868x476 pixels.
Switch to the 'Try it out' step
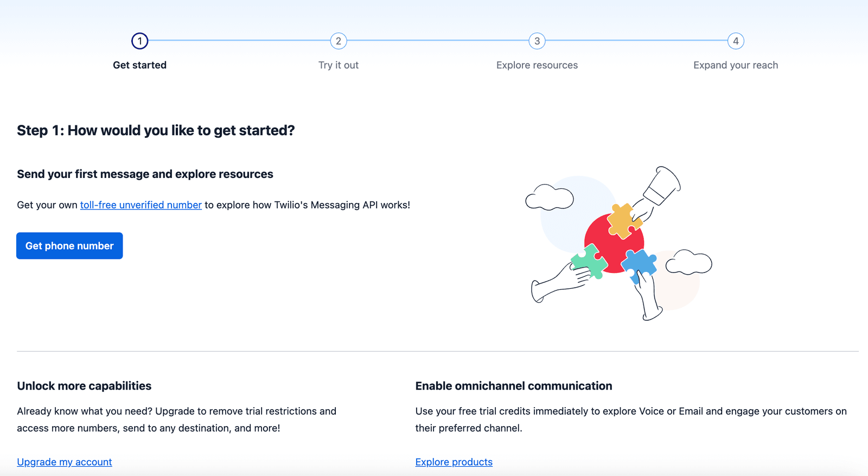click(339, 65)
